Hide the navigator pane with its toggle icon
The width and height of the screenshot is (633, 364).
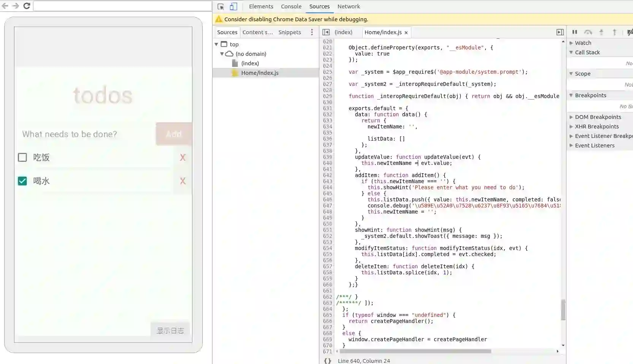(x=326, y=32)
